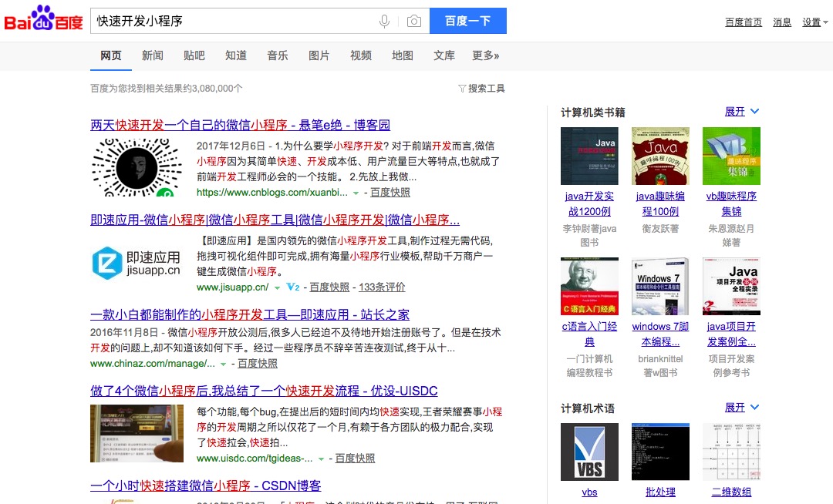Image resolution: width=833 pixels, height=504 pixels.
Task: Switch to the 知道 tab
Action: 236,55
